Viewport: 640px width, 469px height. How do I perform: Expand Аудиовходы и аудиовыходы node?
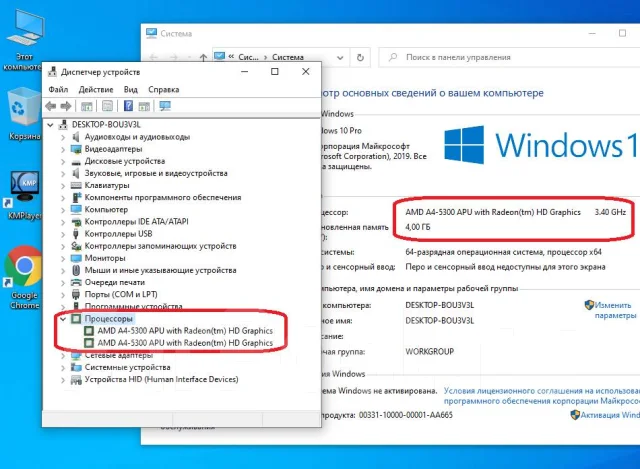tap(63, 137)
